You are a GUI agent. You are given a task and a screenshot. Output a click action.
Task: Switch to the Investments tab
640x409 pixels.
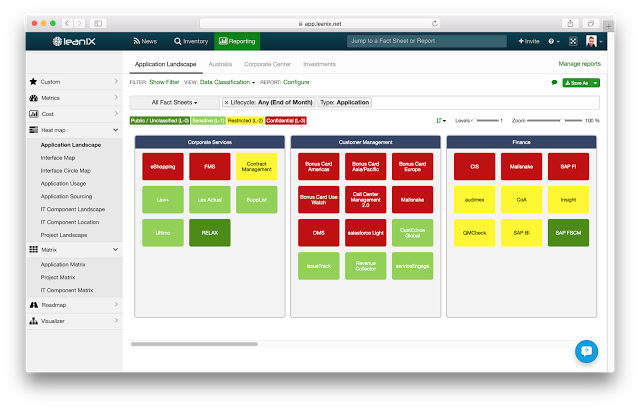click(320, 64)
